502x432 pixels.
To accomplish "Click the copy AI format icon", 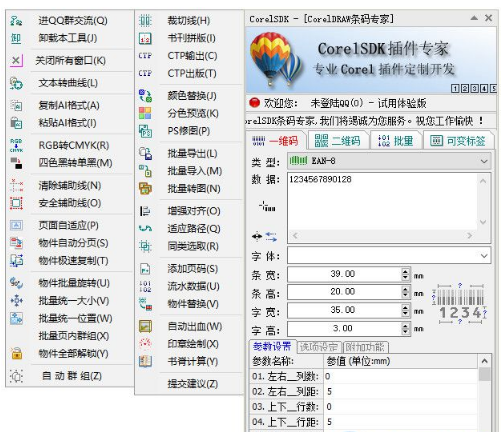I will (x=16, y=105).
